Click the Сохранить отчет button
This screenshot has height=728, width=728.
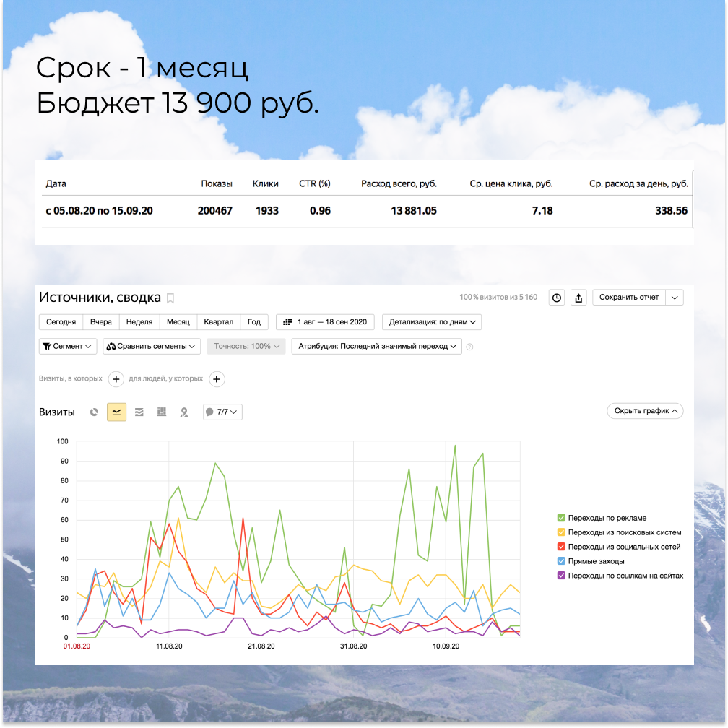[x=628, y=298]
